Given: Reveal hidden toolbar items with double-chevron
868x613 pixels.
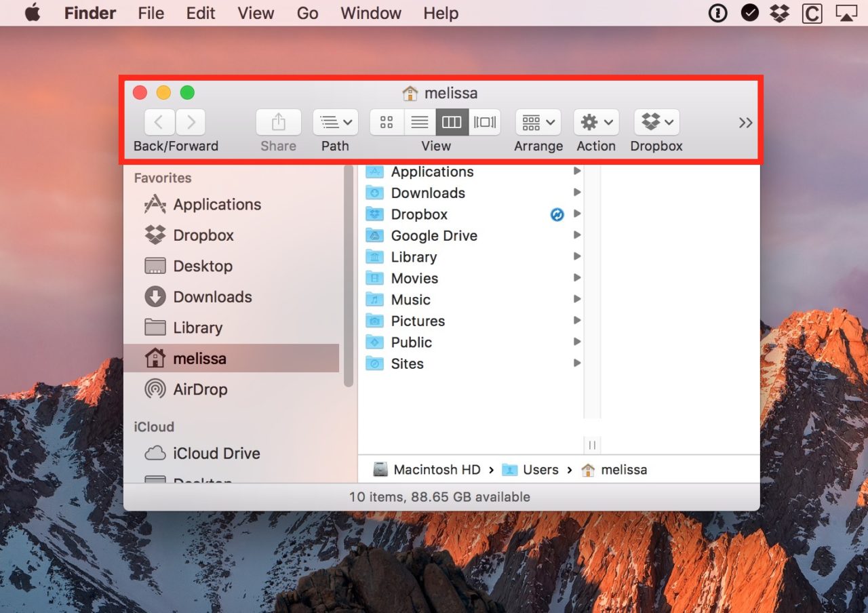Looking at the screenshot, I should pos(745,122).
